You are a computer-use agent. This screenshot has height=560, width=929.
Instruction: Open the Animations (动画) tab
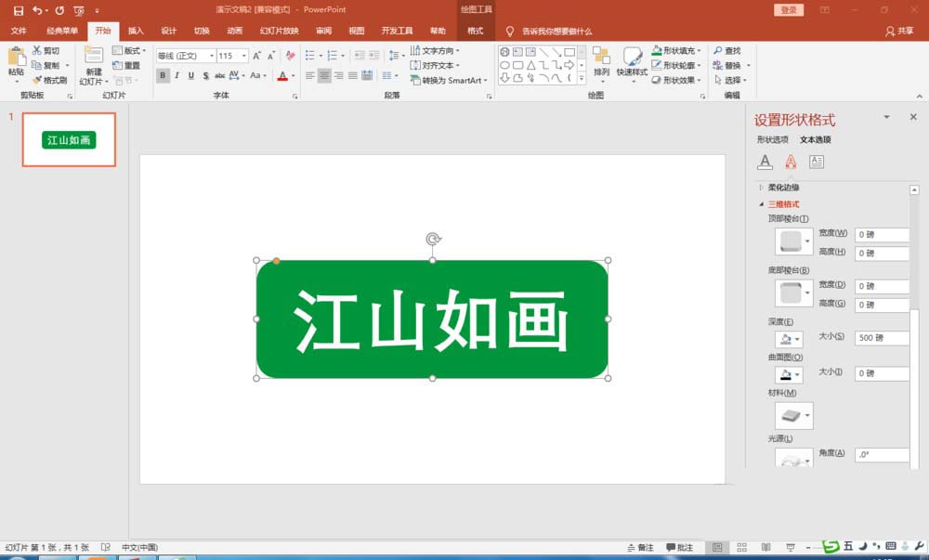click(x=235, y=31)
